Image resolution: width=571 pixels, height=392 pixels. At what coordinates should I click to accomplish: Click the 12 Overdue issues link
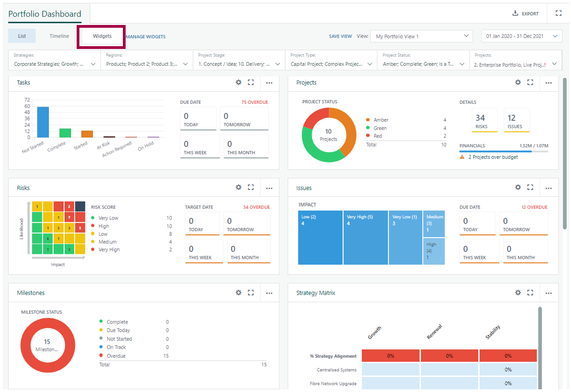pos(534,207)
